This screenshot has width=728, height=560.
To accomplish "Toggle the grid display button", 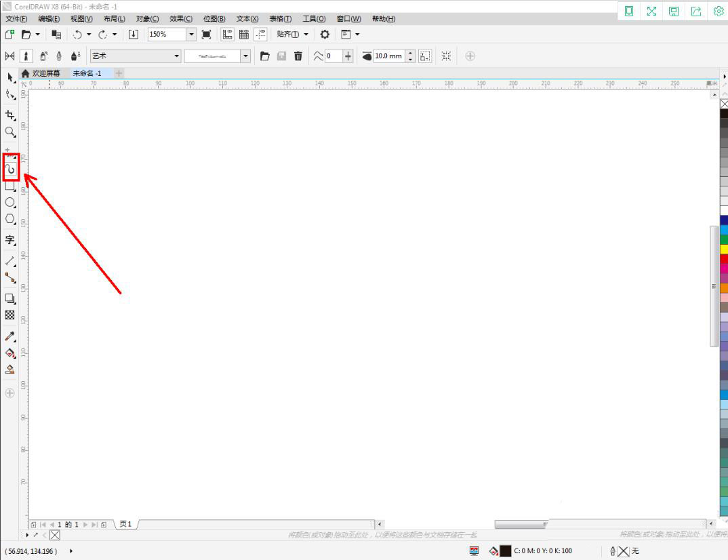I will 244,34.
